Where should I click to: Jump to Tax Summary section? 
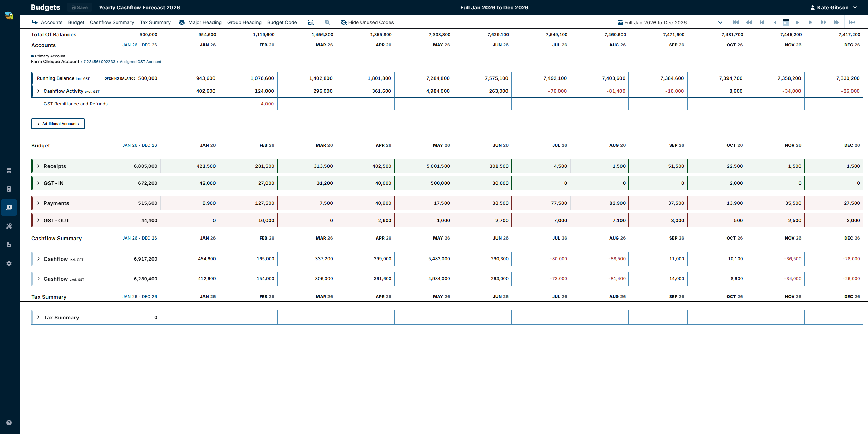tap(155, 22)
